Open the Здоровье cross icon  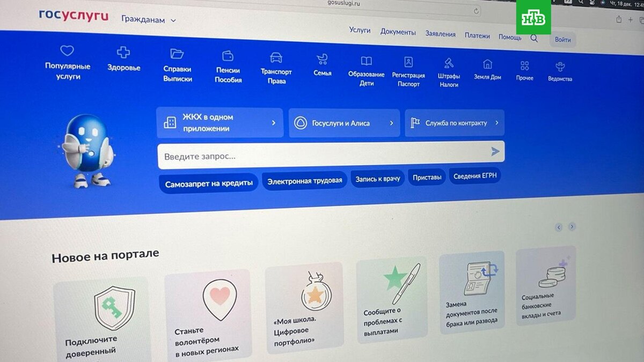pyautogui.click(x=123, y=52)
